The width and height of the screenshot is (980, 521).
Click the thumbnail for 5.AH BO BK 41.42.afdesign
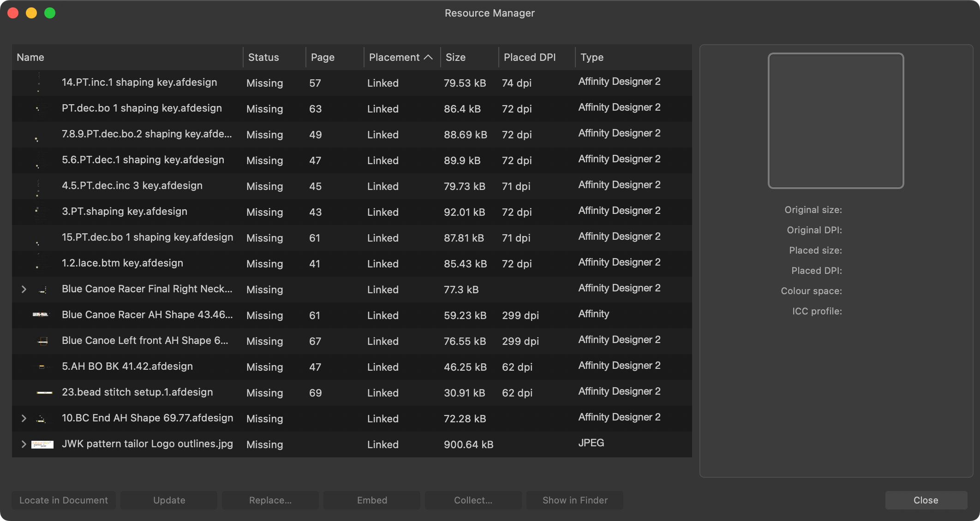click(42, 367)
